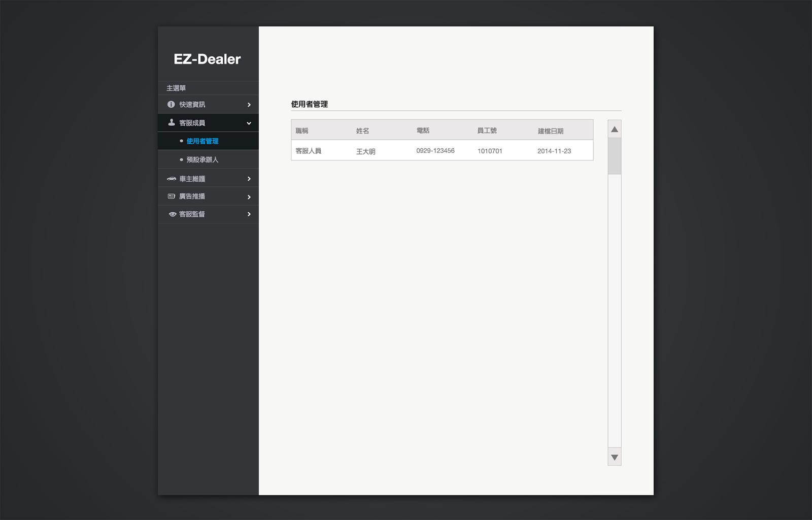This screenshot has width=812, height=520.
Task: Expand the 廣告推播 chevron
Action: [x=249, y=197]
